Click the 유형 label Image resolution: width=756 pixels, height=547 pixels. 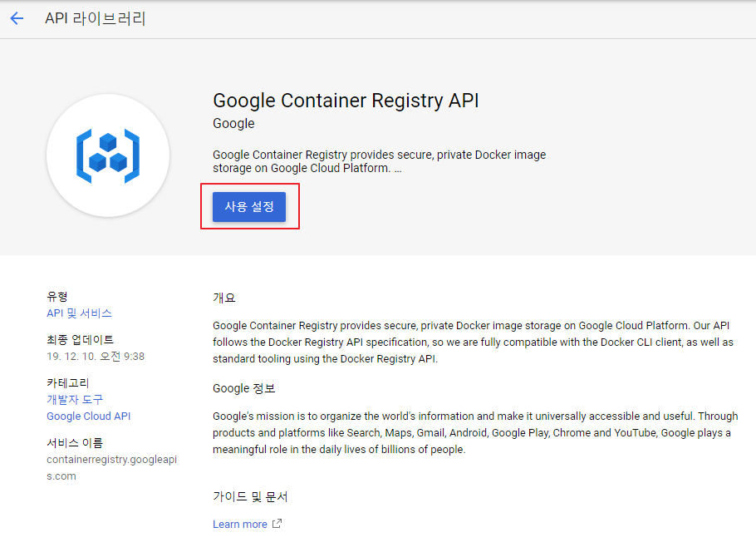(x=56, y=296)
